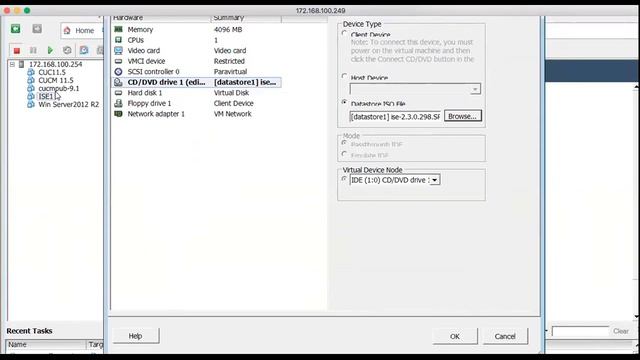Select the Client Device radio button
This screenshot has height=360, width=640.
coord(344,33)
